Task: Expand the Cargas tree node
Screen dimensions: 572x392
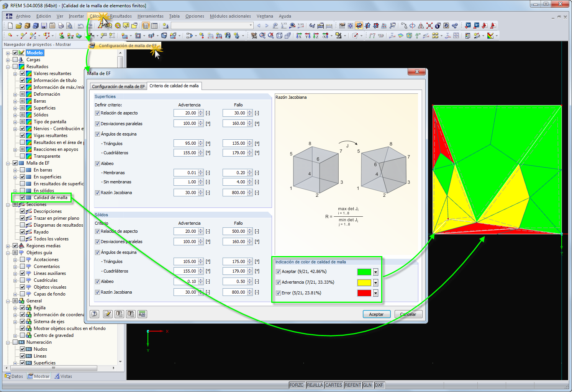Action: [8, 60]
